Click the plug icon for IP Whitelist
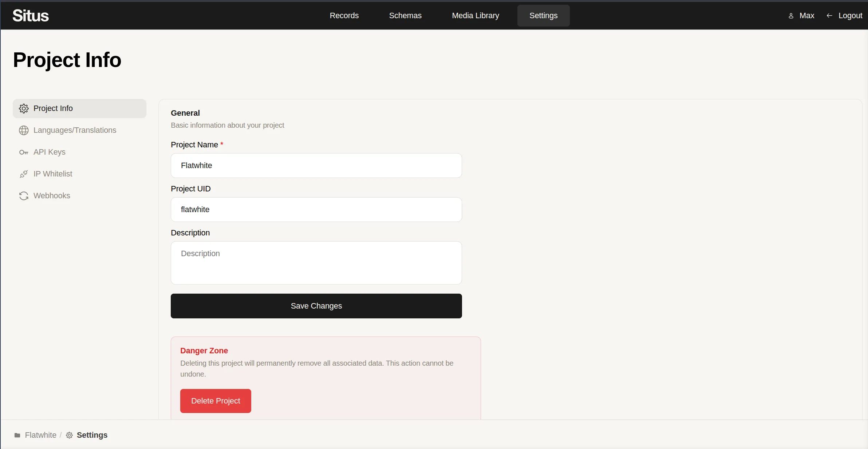Screen dimensions: 868x449 tap(24, 174)
